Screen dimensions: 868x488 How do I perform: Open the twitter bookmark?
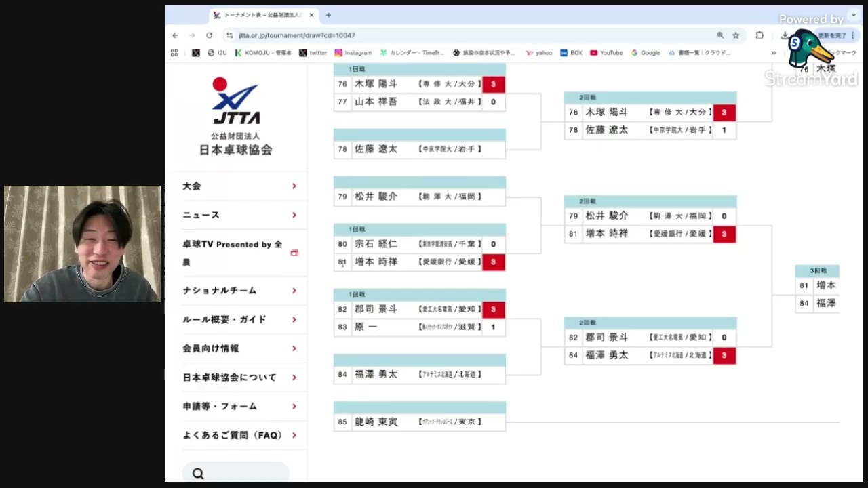[x=313, y=52]
